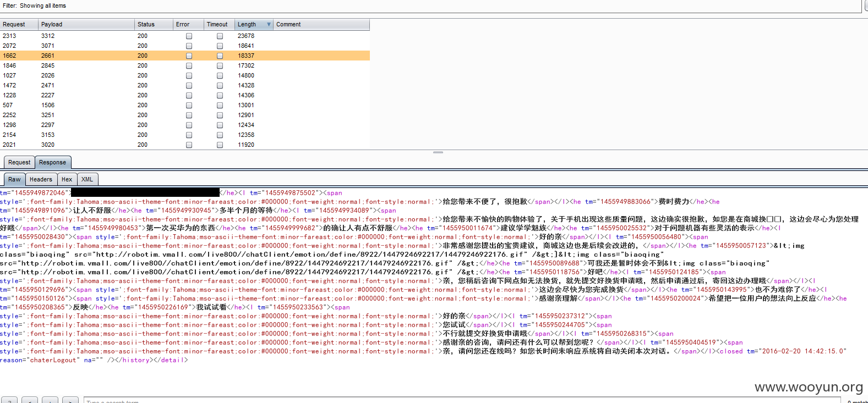This screenshot has width=868, height=403.
Task: Select request number 2313 cell
Action: (9, 36)
